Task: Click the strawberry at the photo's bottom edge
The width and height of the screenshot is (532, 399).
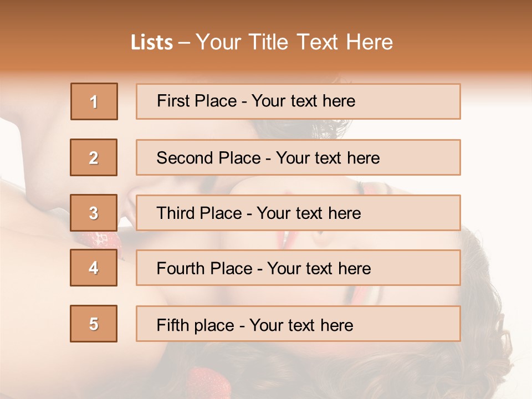Action: click(205, 382)
